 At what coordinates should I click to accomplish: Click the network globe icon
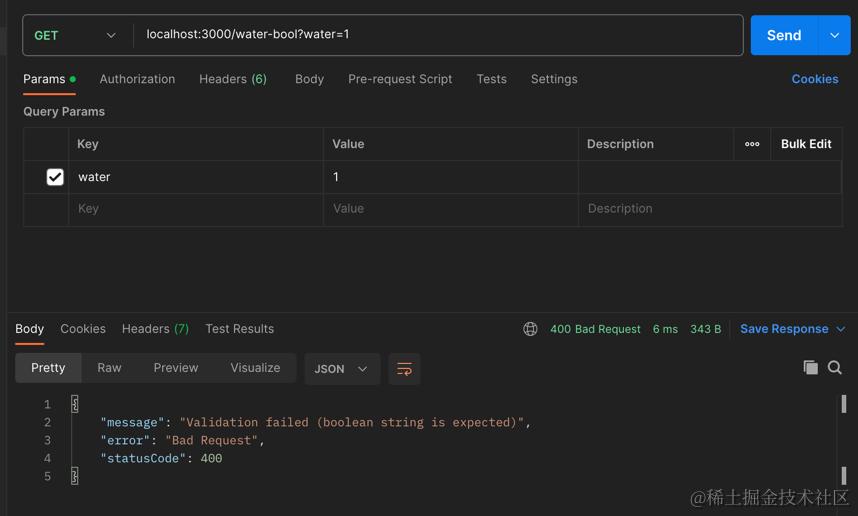click(x=531, y=329)
